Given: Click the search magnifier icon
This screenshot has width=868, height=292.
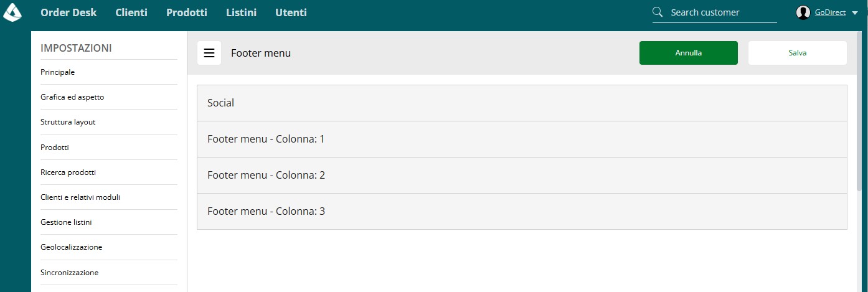Looking at the screenshot, I should [x=658, y=12].
